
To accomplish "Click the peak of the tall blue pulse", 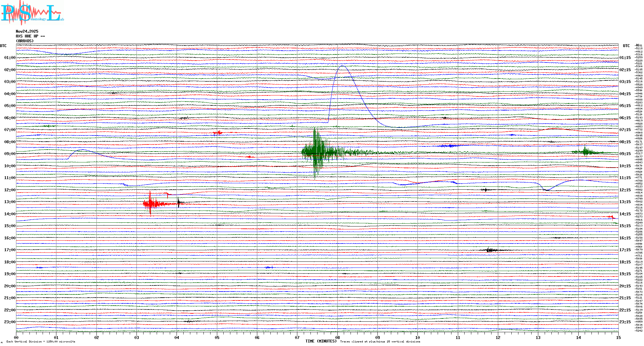I will point(343,66).
